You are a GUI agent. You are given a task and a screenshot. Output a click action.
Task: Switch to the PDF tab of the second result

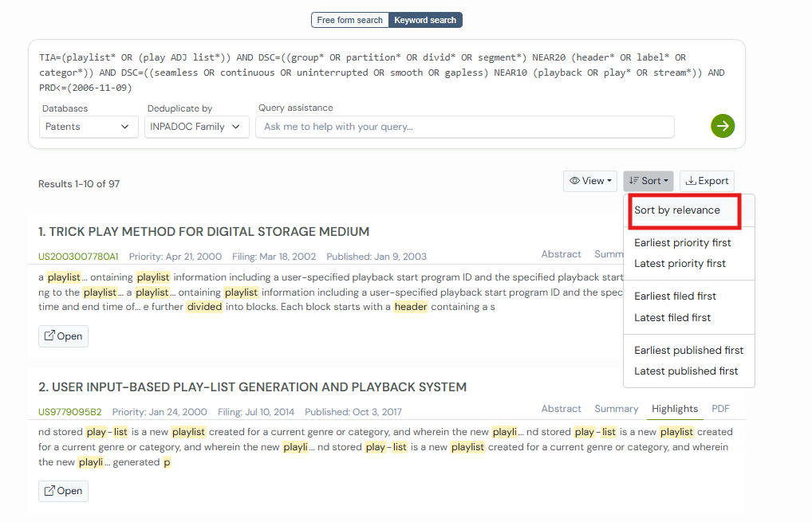click(x=720, y=408)
